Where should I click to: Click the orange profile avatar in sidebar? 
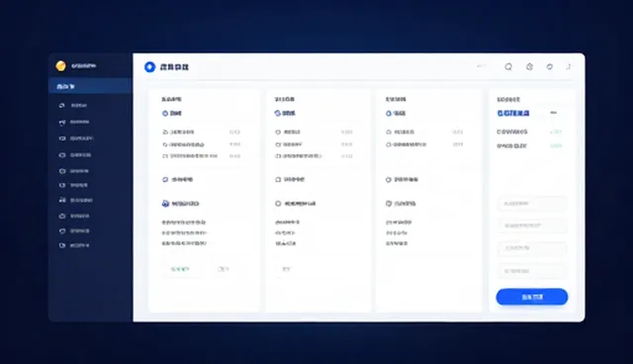click(61, 66)
